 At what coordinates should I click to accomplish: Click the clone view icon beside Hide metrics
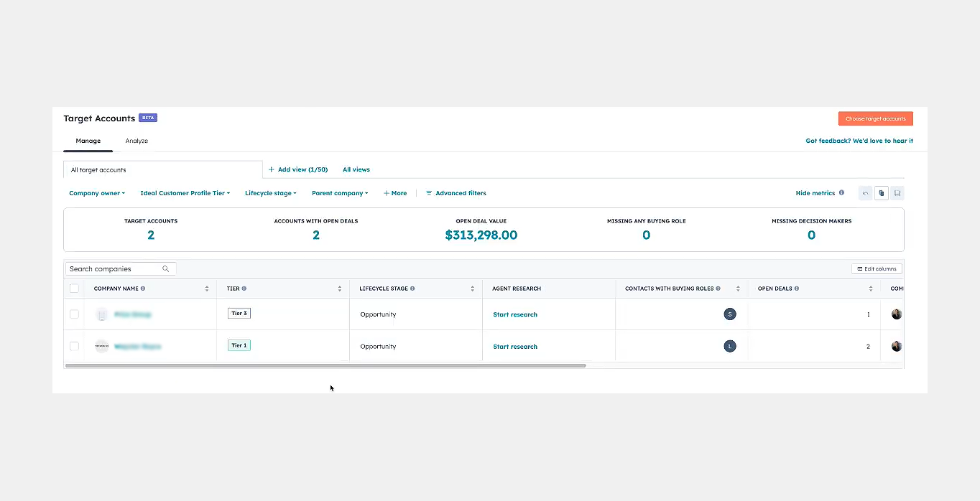coord(881,192)
